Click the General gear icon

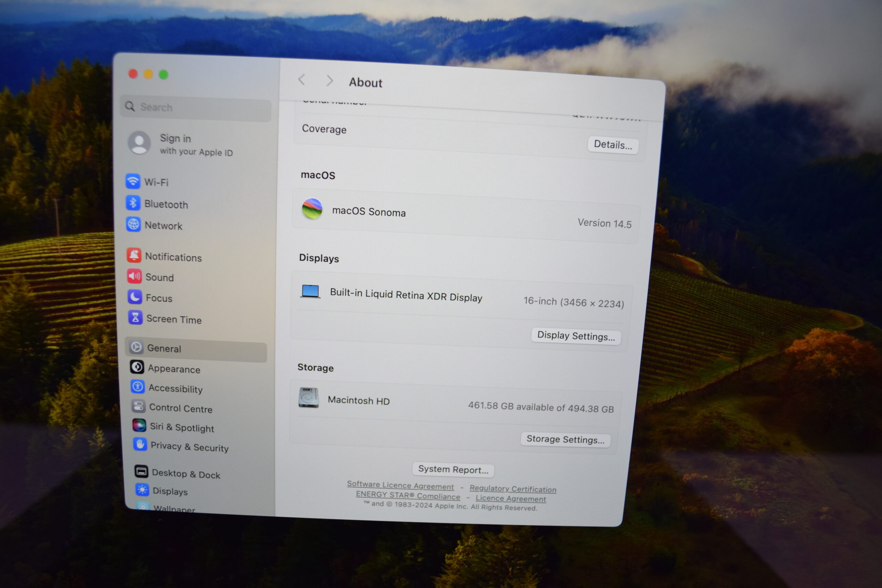(x=136, y=347)
